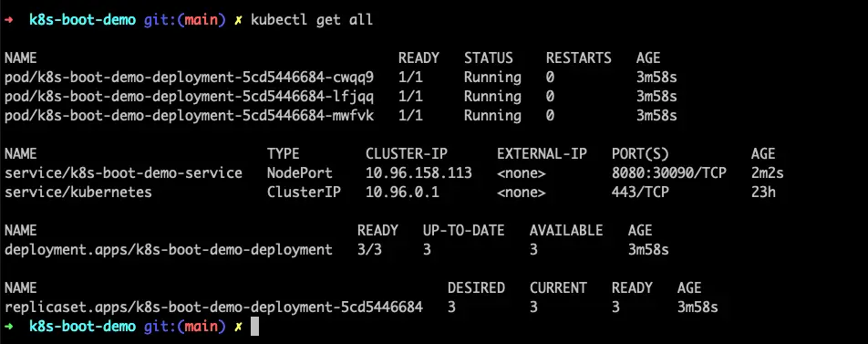The width and height of the screenshot is (868, 344).
Task: Click the replicaset.apps entry name
Action: click(x=213, y=307)
